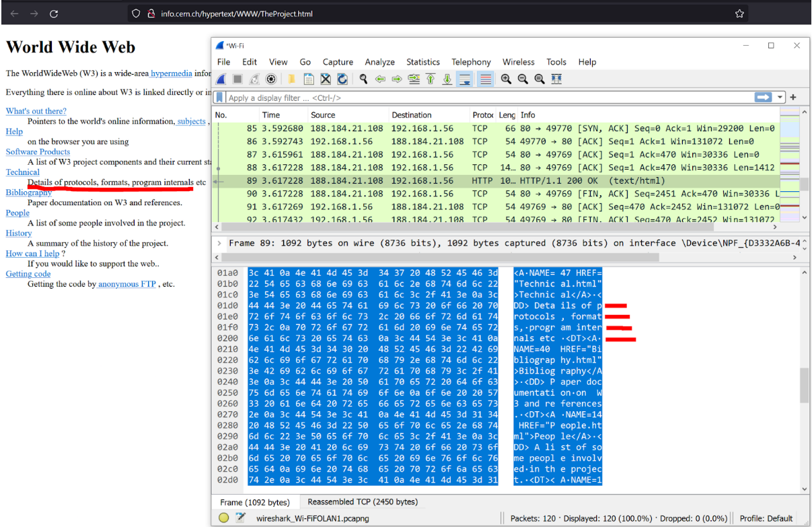Switch to Reassembled TCP (2450 bytes) tab
This screenshot has width=812, height=527.
pos(363,501)
